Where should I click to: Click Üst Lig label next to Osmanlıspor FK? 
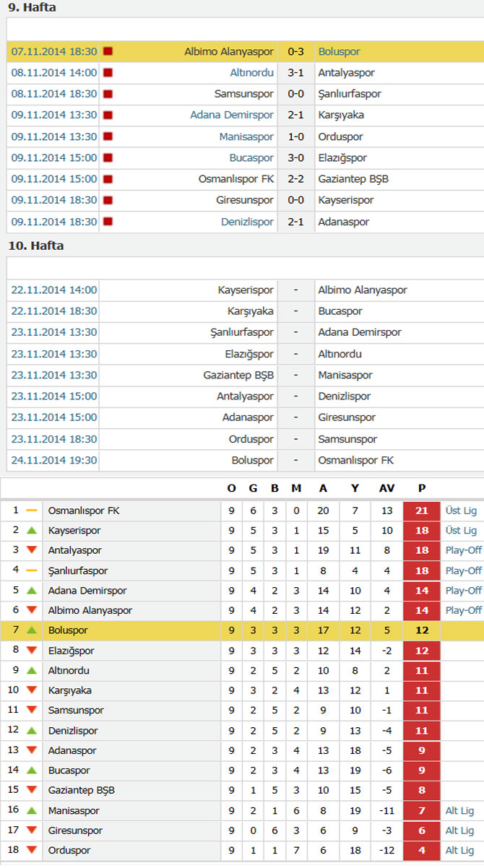(461, 511)
